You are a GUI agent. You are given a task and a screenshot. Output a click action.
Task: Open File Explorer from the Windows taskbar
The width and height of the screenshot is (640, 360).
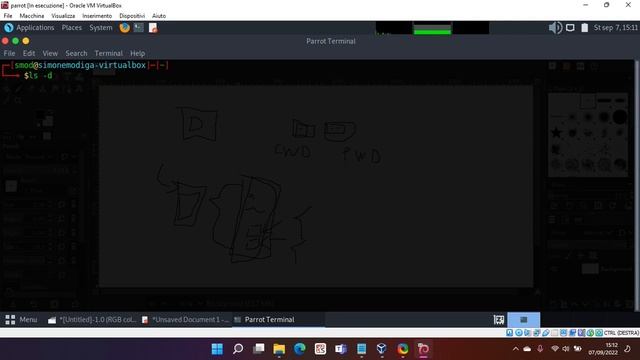(x=279, y=349)
